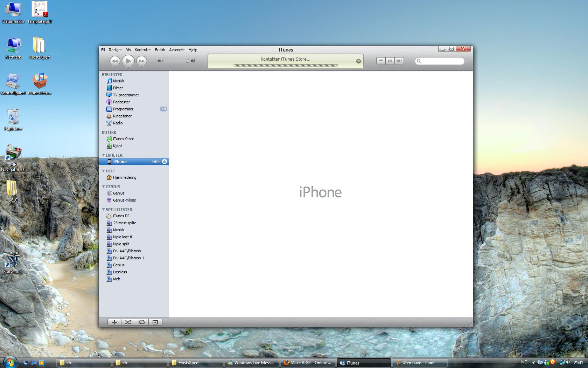Click the volume slider knob

pos(188,61)
